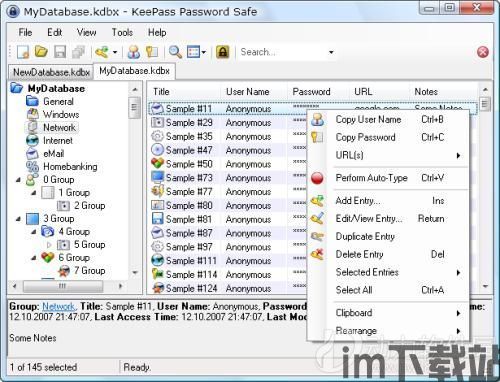
Task: Click the monitor icon of Sample #73
Action: pos(157,177)
